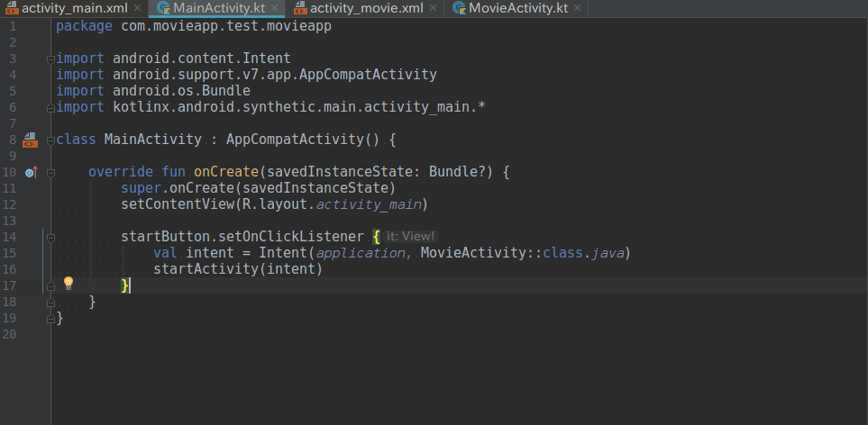Open the lightbulb quick-fix on line 17
868x425 pixels.
coord(69,283)
